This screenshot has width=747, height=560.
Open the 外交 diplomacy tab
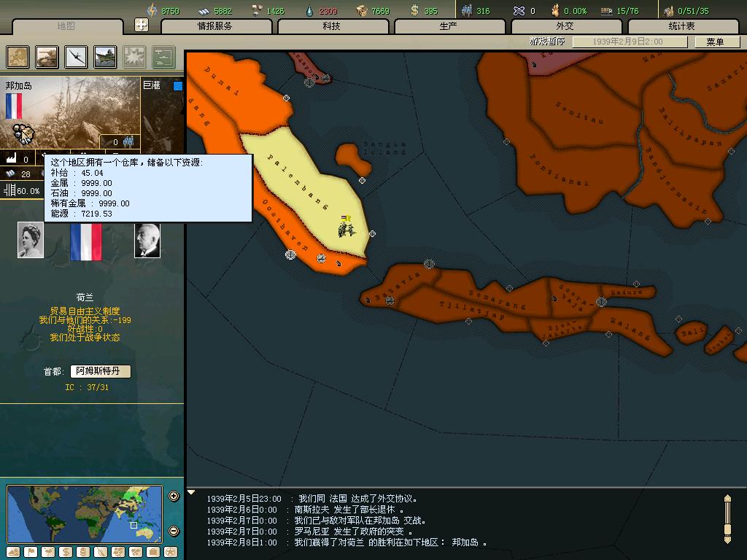click(x=565, y=26)
